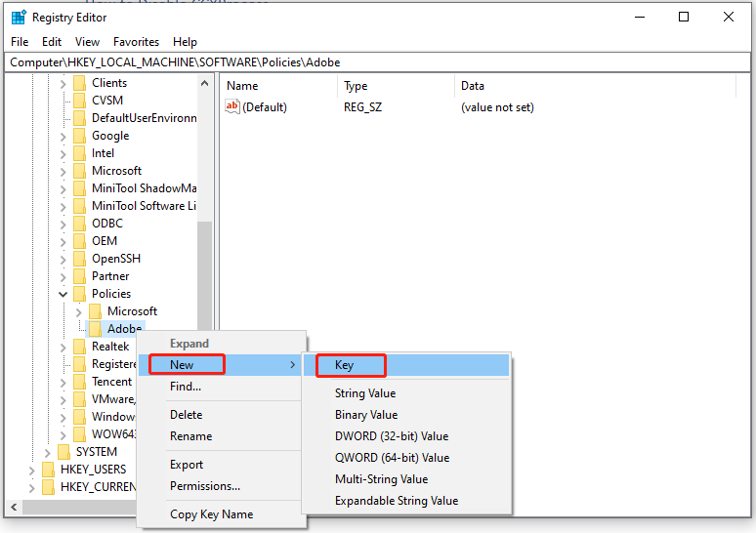
Task: Collapse the Policies key
Action: click(63, 294)
